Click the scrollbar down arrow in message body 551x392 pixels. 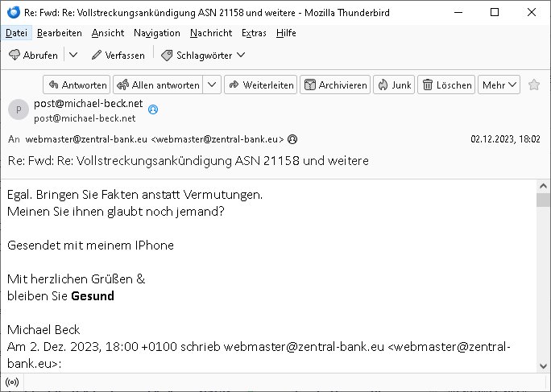click(543, 366)
